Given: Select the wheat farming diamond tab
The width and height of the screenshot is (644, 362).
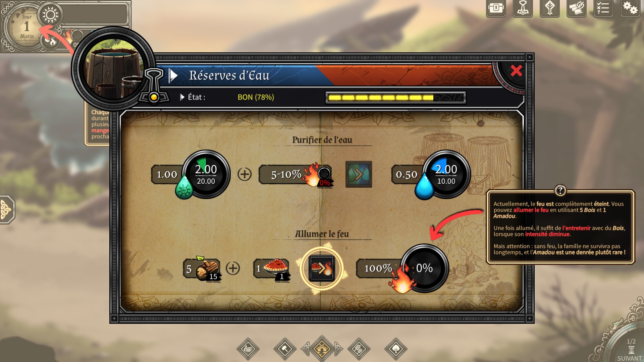Looking at the screenshot, I should click(x=359, y=349).
